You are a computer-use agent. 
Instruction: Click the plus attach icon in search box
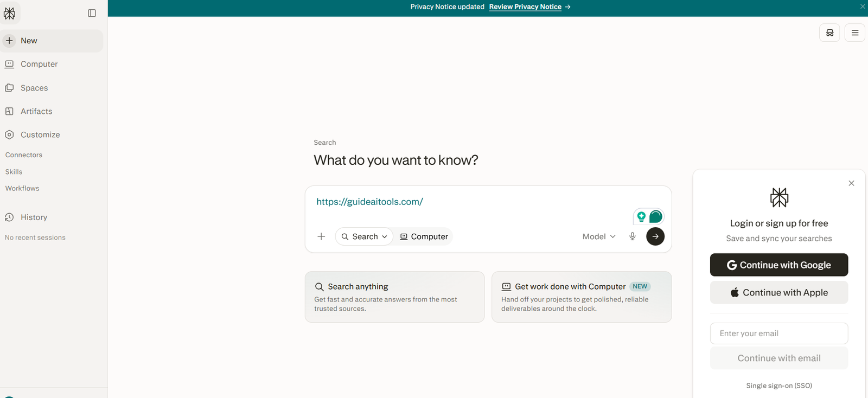point(321,236)
